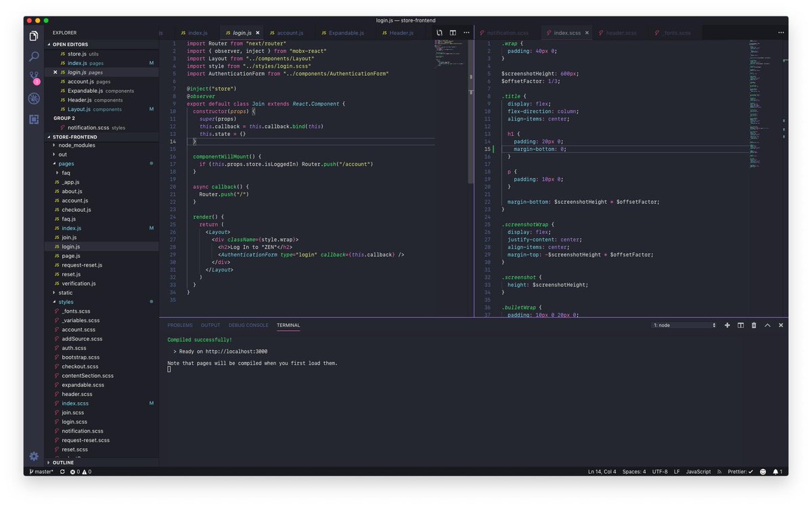Click the open changes icon in editor toolbar
Viewport: 812px width, 507px height.
[x=440, y=32]
